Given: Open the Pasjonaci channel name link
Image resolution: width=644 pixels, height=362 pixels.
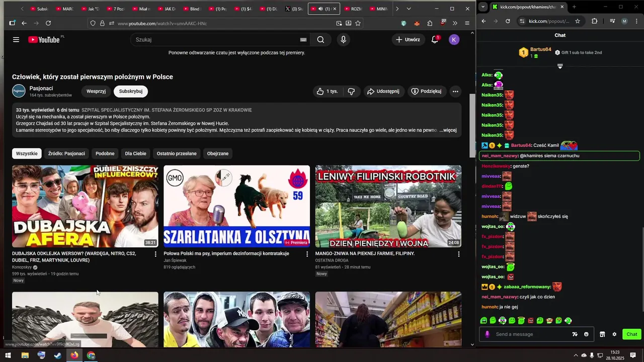Looking at the screenshot, I should click(41, 88).
